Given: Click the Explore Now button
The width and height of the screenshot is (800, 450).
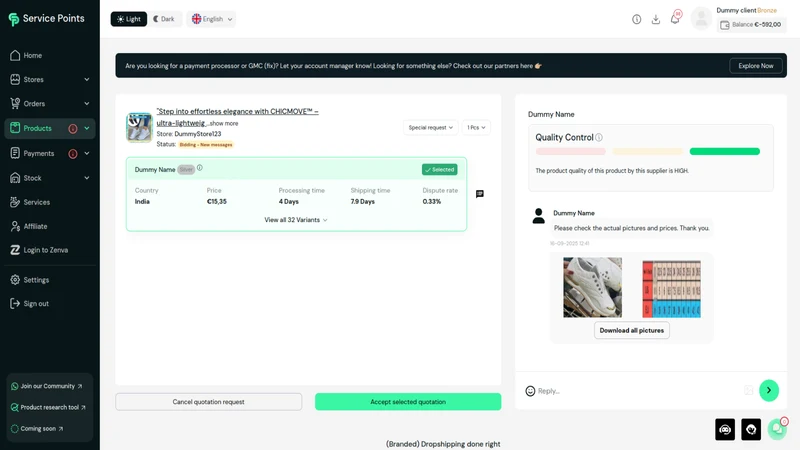Looking at the screenshot, I should pyautogui.click(x=756, y=66).
